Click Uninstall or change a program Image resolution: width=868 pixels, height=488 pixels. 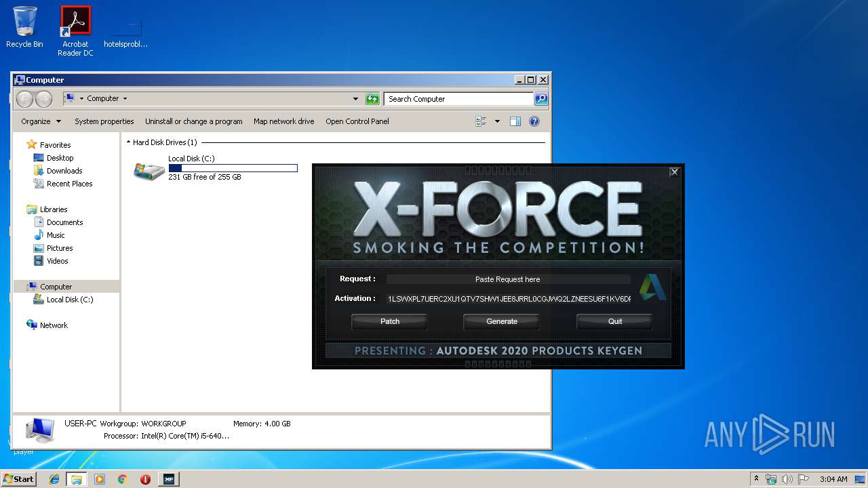(194, 121)
